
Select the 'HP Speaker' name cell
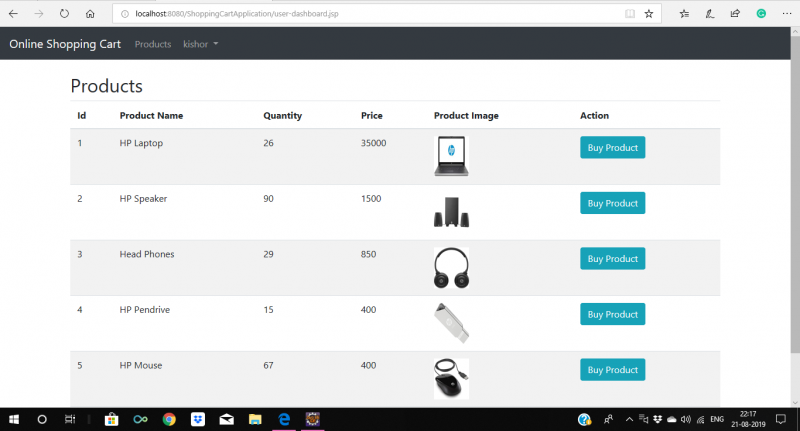tap(143, 199)
